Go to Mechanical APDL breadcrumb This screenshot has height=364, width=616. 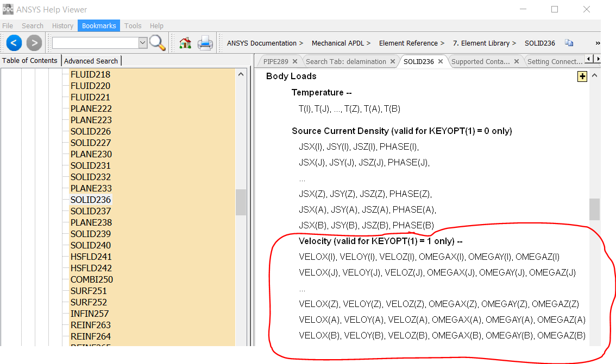[338, 43]
